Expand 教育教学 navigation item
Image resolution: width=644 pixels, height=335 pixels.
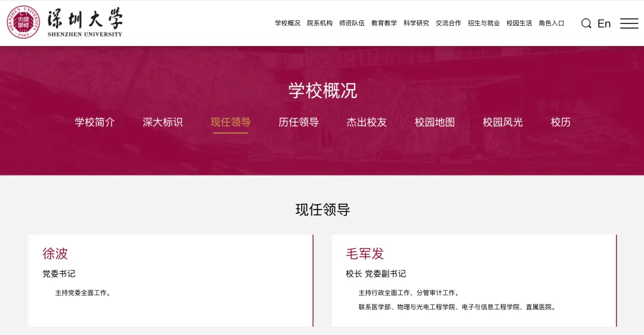point(384,23)
